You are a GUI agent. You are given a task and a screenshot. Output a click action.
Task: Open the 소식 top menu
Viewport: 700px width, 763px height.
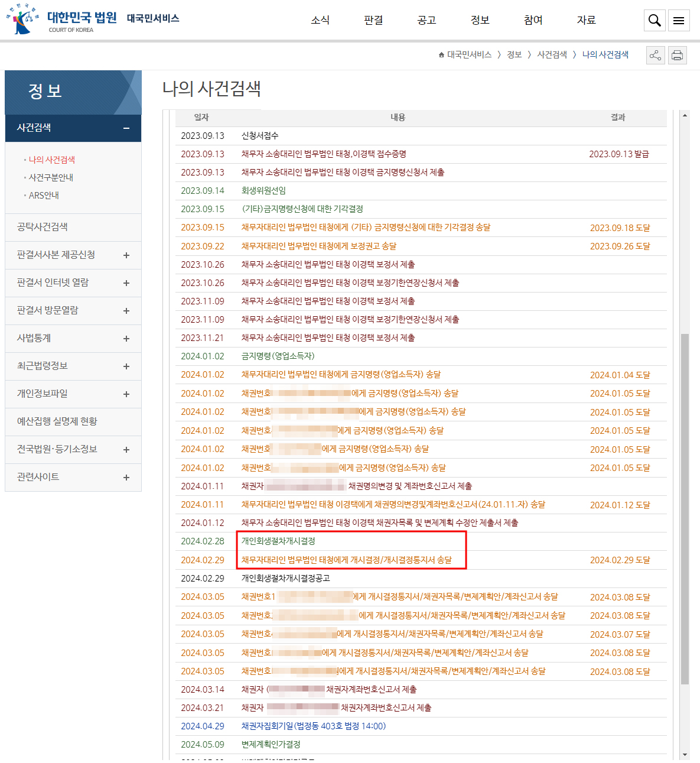[x=320, y=20]
